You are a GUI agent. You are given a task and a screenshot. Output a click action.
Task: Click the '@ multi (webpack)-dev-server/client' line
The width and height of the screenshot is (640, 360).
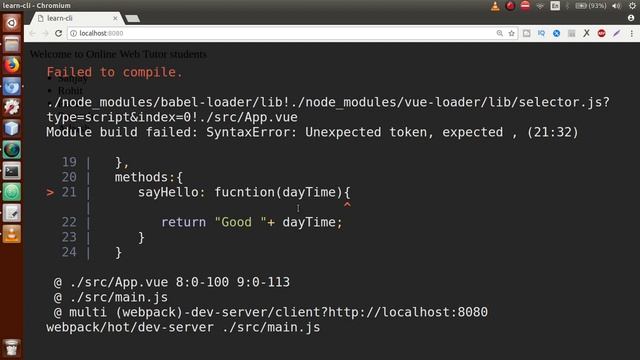tap(270, 312)
